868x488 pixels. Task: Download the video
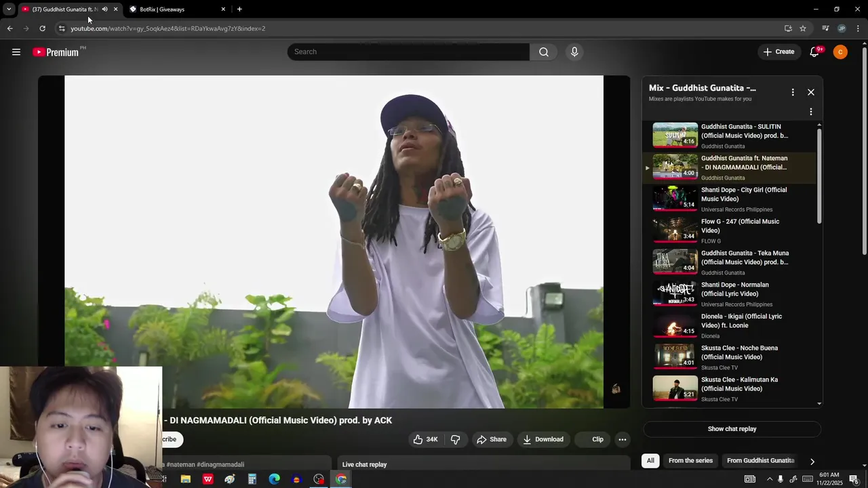(x=543, y=439)
